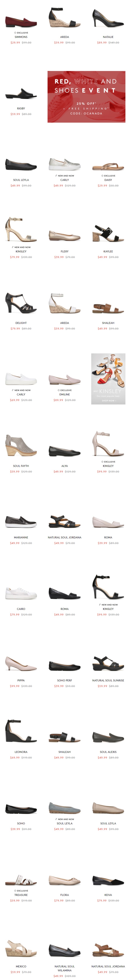
Task: Click the Soul Fayth perforated bootie image
Action: [x=21, y=445]
